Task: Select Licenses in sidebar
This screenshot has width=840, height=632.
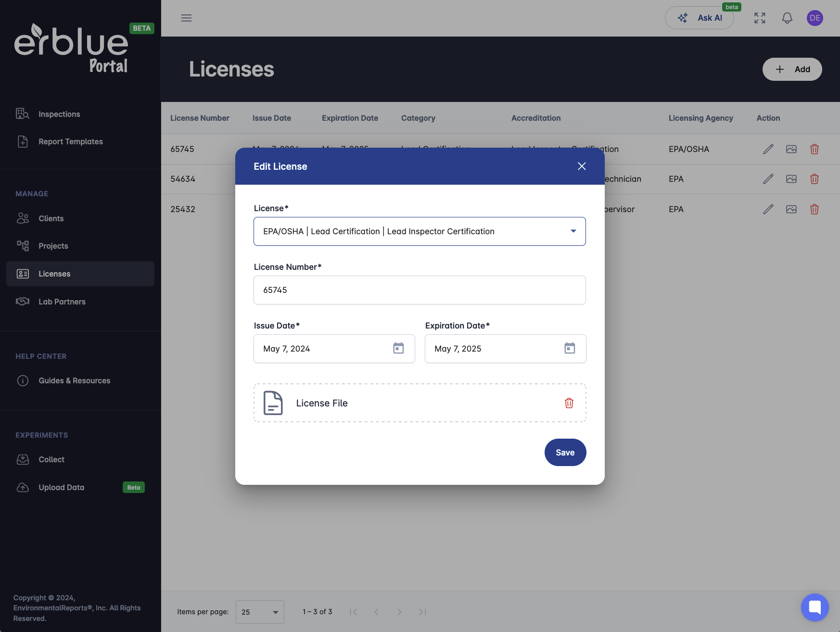Action: point(80,274)
